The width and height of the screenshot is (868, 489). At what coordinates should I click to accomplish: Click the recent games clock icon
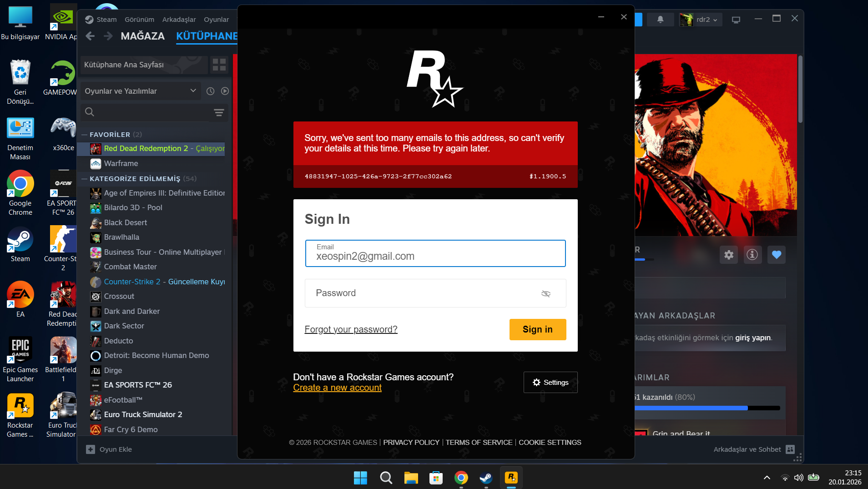210,91
